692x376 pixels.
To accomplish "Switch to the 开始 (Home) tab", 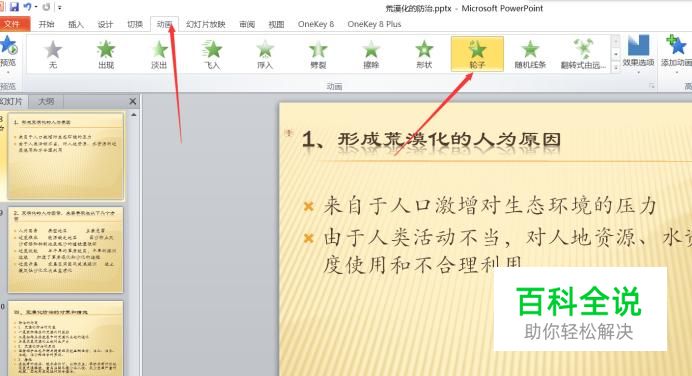I will pos(46,24).
